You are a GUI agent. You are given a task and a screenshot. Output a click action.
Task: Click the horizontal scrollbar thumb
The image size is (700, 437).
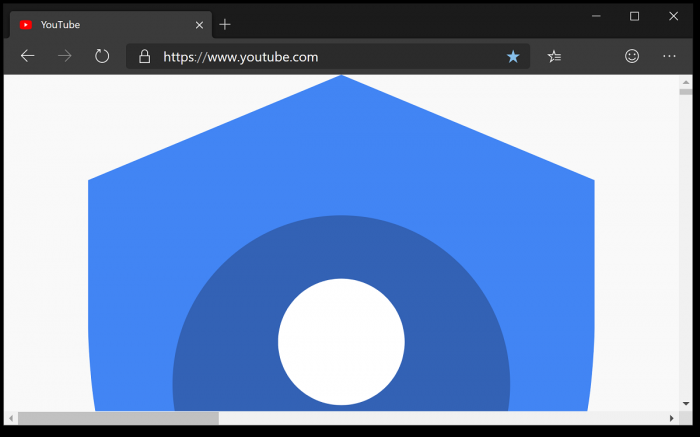[118, 418]
